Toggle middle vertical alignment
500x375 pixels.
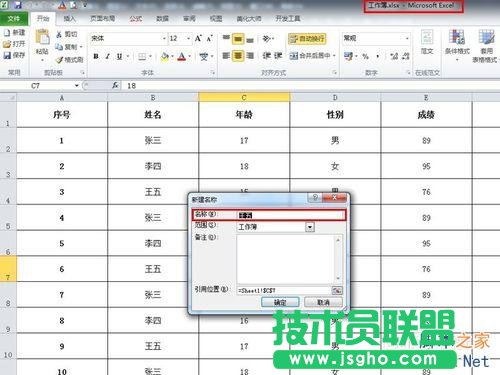[238, 39]
